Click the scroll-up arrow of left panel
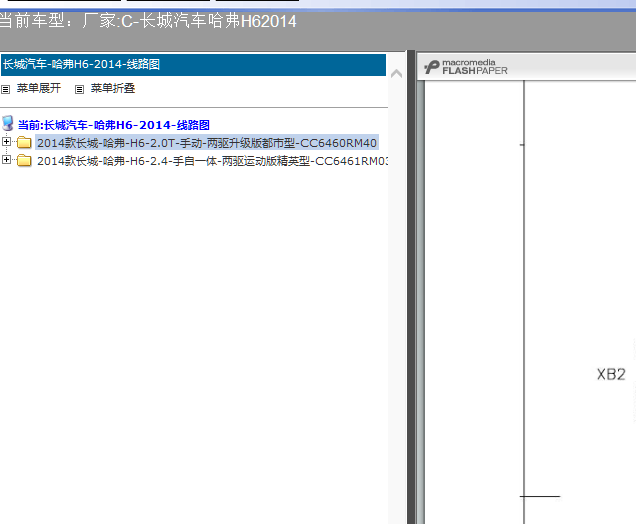The height and width of the screenshot is (524, 636). point(396,74)
